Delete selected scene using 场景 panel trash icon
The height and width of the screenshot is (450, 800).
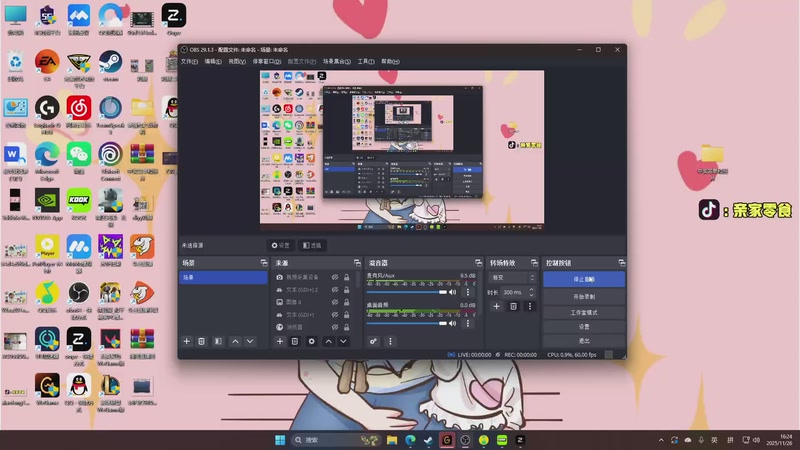tap(202, 341)
